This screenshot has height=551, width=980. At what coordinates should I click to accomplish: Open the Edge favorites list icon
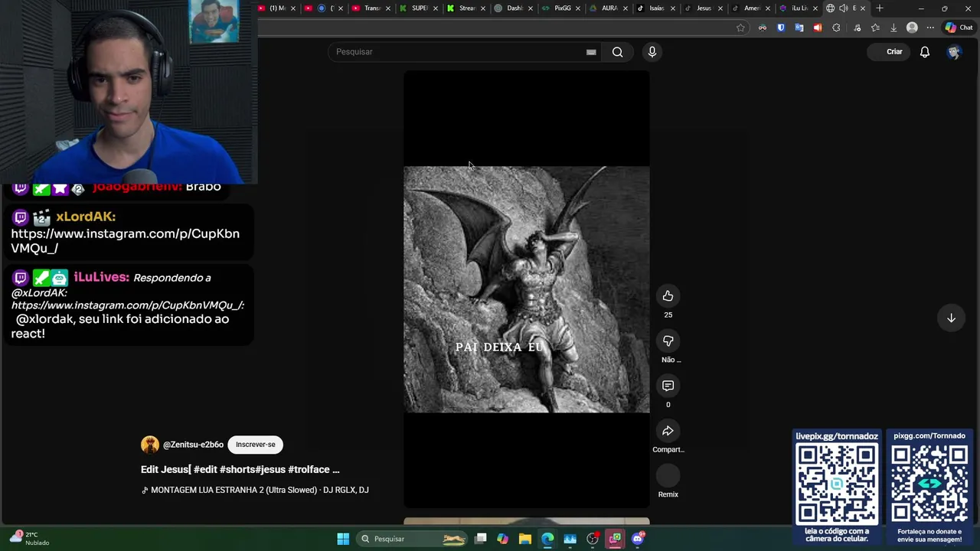tap(875, 28)
